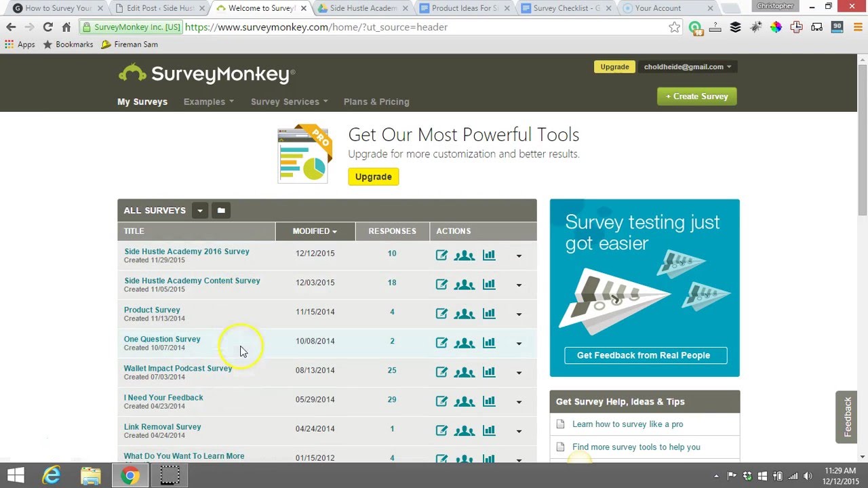Open the Chrome Apps shortcut
Image resolution: width=868 pixels, height=488 pixels.
point(20,44)
